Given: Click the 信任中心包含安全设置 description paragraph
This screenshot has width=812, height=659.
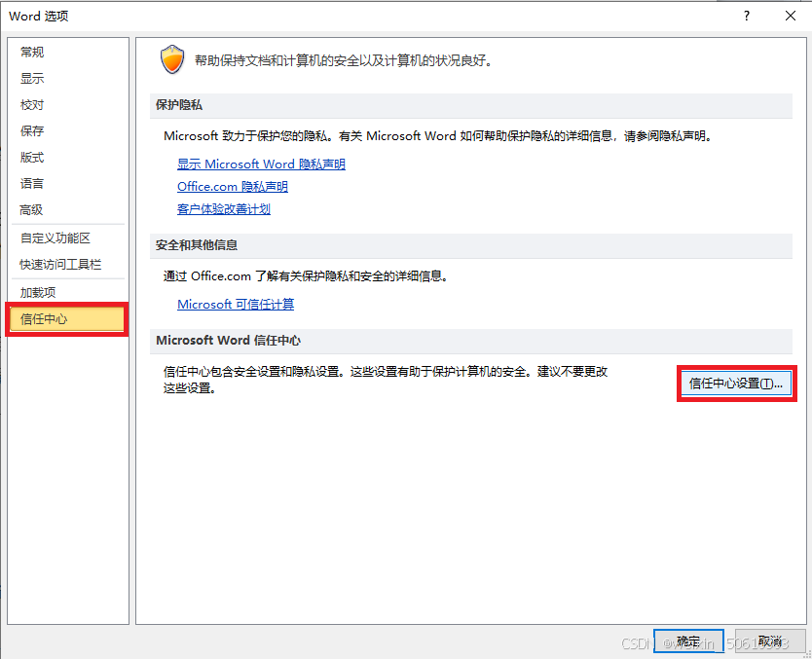Looking at the screenshot, I should (x=386, y=380).
